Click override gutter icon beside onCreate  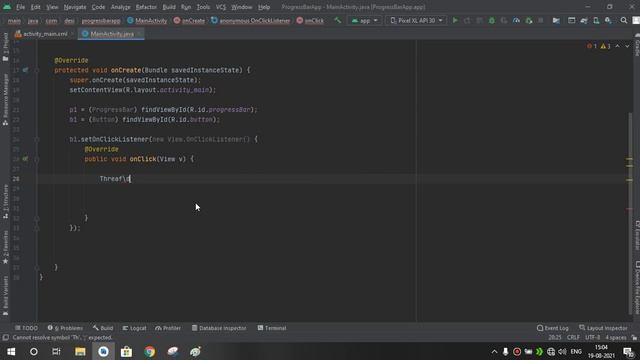coord(25,70)
